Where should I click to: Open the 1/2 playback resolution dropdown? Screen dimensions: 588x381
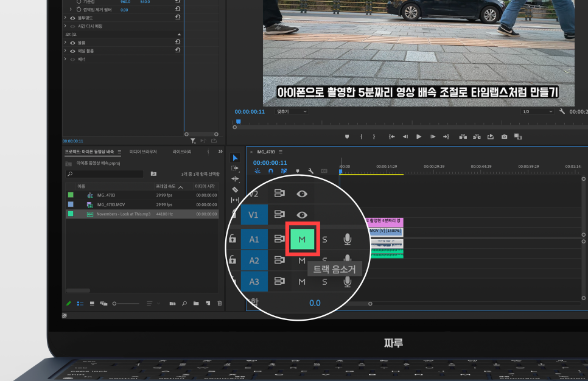click(x=537, y=111)
